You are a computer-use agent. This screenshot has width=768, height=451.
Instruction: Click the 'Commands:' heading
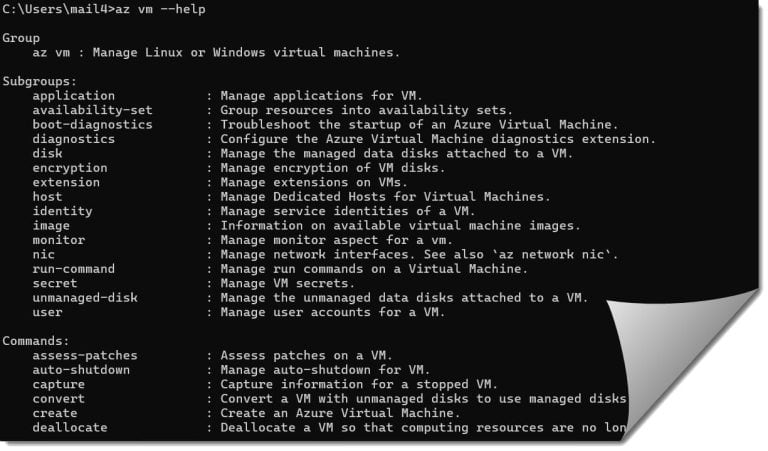[36, 341]
